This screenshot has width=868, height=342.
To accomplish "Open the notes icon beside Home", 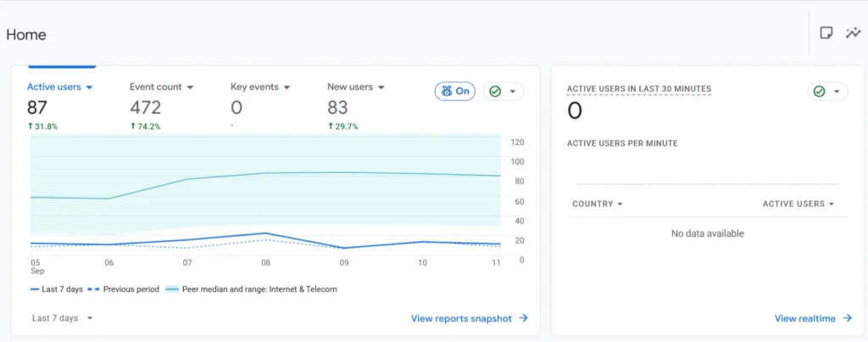I will [826, 33].
